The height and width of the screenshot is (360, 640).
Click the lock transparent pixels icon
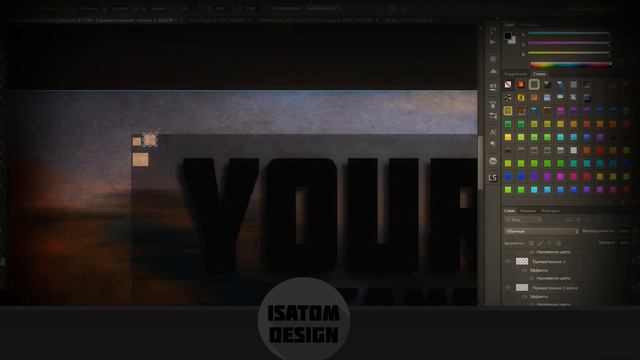[x=531, y=243]
